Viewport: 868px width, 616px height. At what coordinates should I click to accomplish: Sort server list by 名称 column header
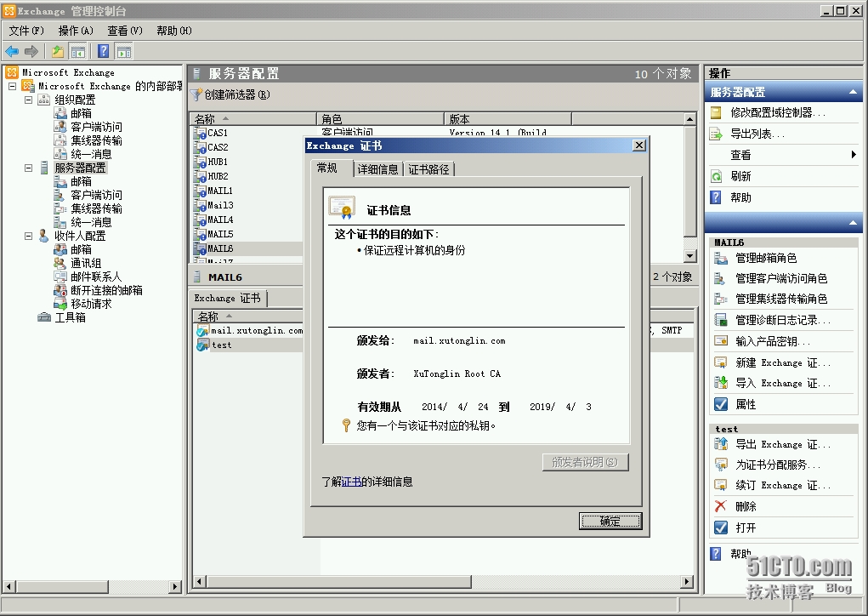(253, 118)
